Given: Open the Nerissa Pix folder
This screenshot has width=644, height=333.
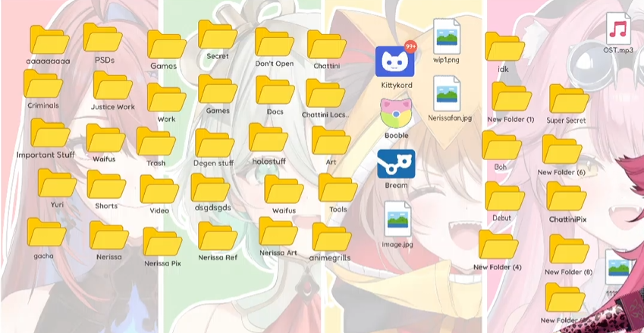Looking at the screenshot, I should coord(162,241).
